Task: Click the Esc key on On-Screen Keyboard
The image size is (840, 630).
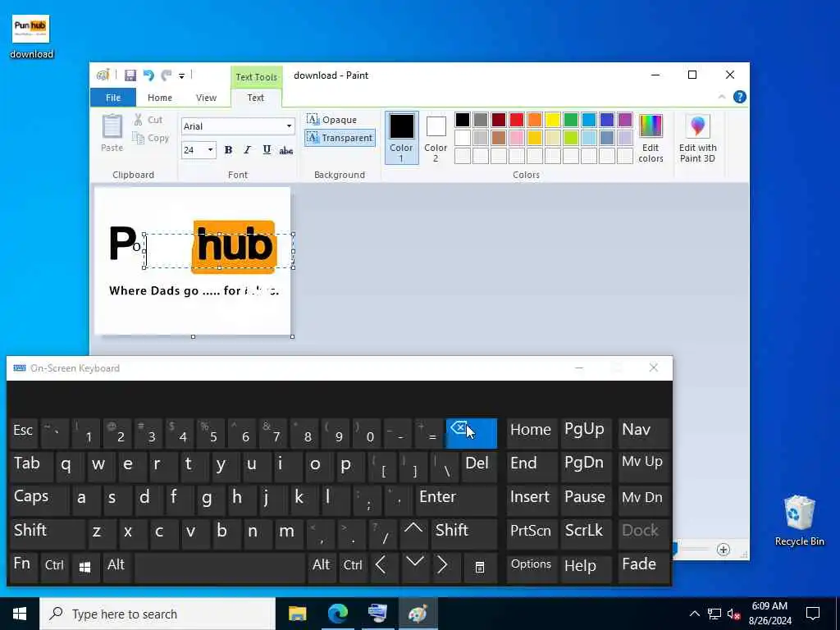Action: pos(24,433)
